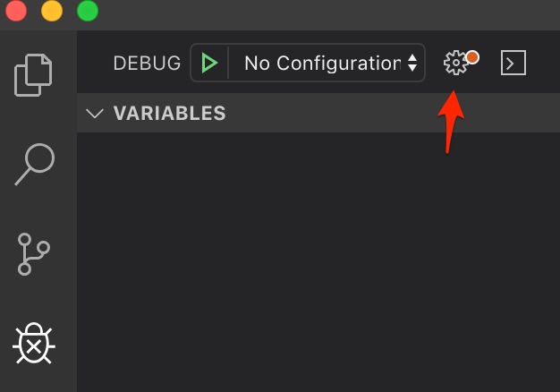Viewport: 560px width, 392px height.
Task: Minimize the window with yellow button
Action: pyautogui.click(x=52, y=11)
